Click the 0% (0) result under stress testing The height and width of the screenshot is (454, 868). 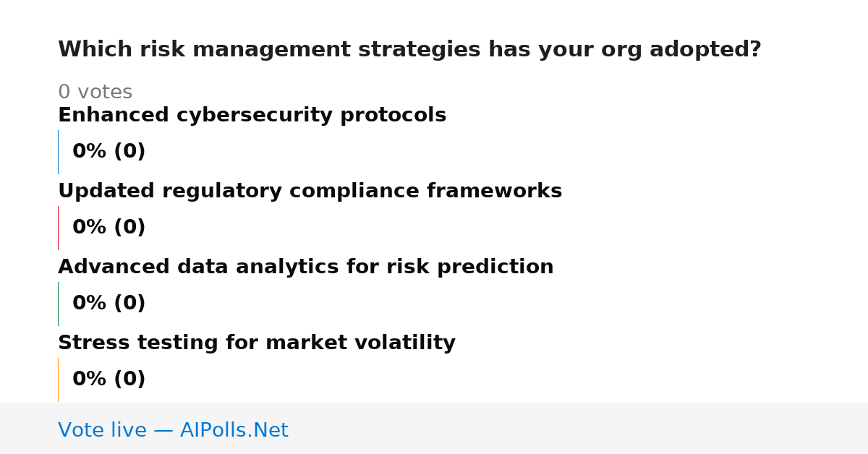(x=109, y=380)
